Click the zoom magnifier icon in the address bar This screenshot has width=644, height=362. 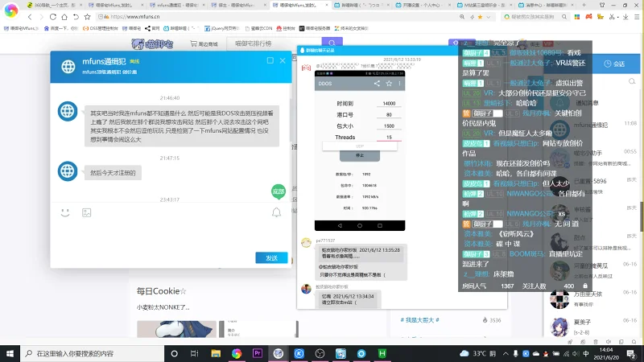pos(462,17)
